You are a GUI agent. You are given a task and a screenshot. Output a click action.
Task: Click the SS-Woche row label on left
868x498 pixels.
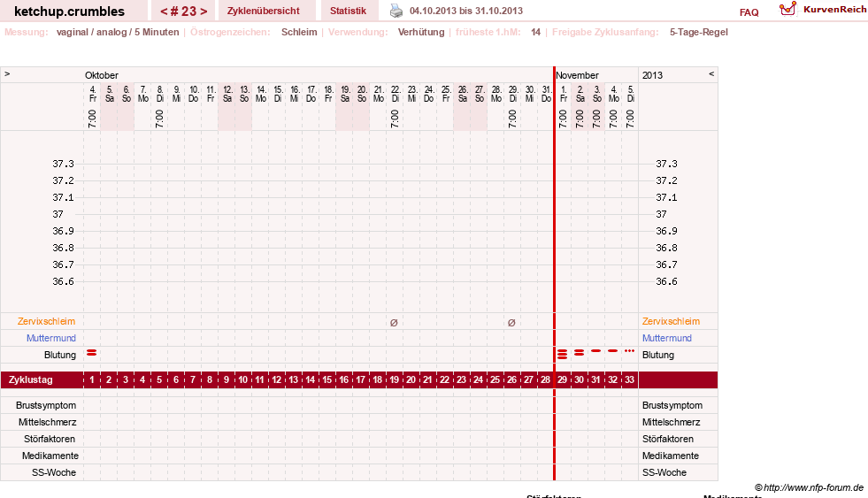pos(54,472)
